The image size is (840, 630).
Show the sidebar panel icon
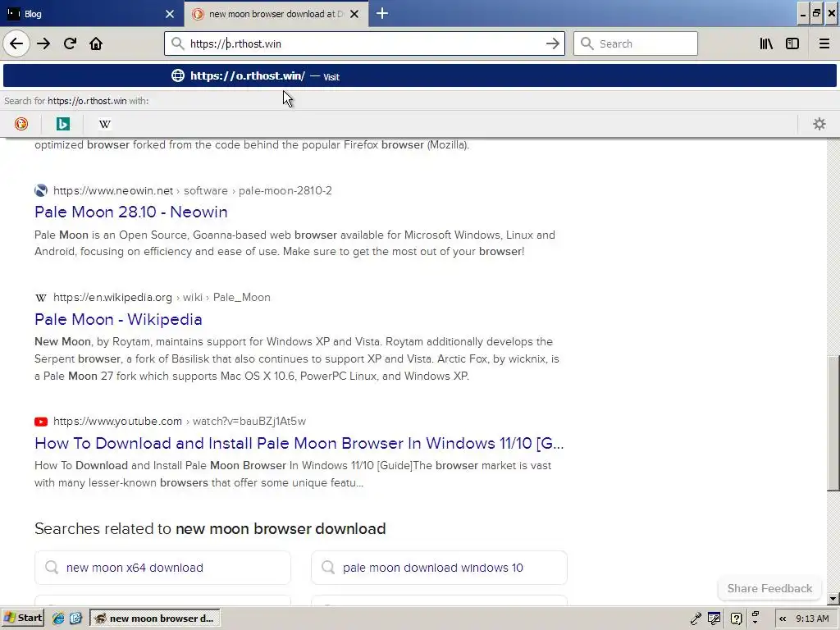click(792, 44)
